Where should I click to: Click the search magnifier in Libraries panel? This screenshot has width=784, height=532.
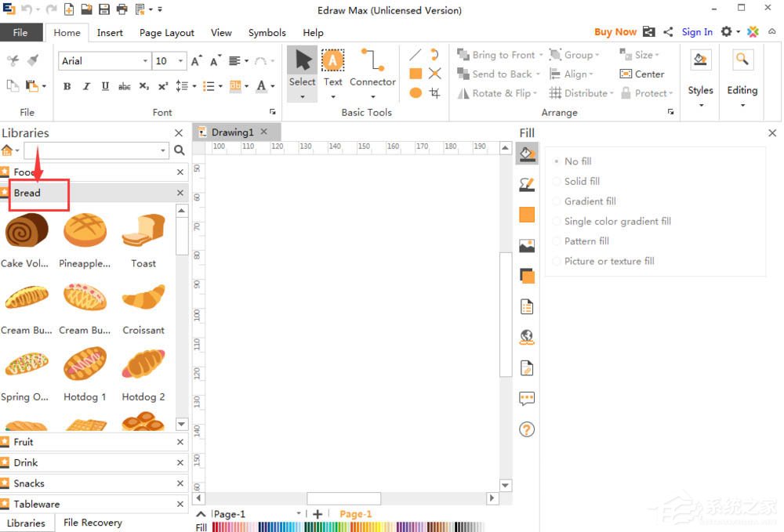[180, 150]
